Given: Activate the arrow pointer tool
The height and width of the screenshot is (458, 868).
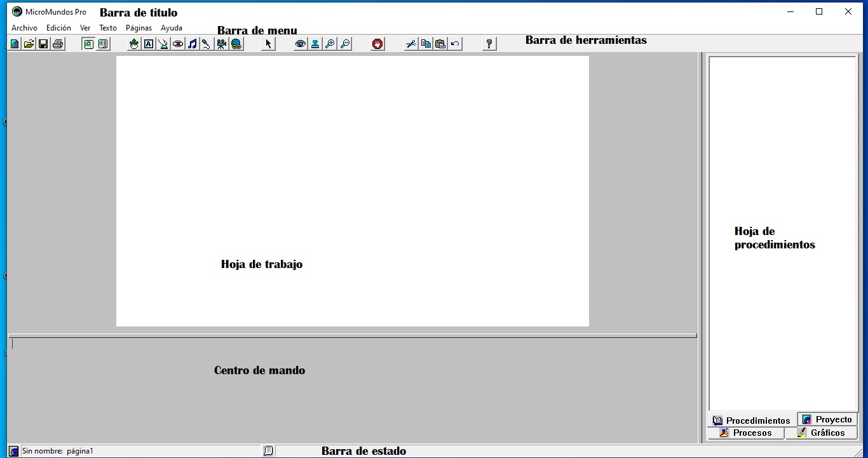Looking at the screenshot, I should [x=268, y=44].
